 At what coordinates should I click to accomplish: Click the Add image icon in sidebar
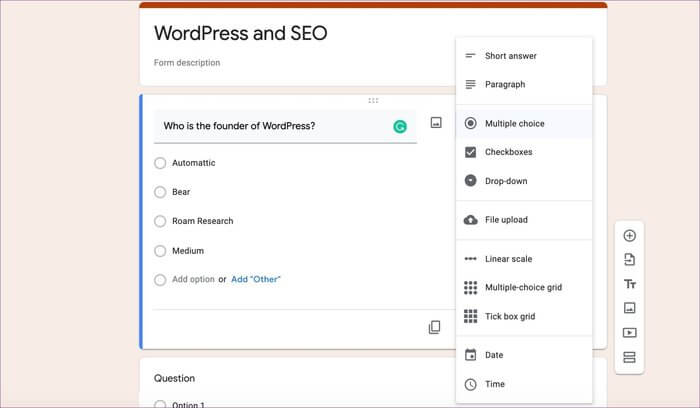(x=629, y=309)
